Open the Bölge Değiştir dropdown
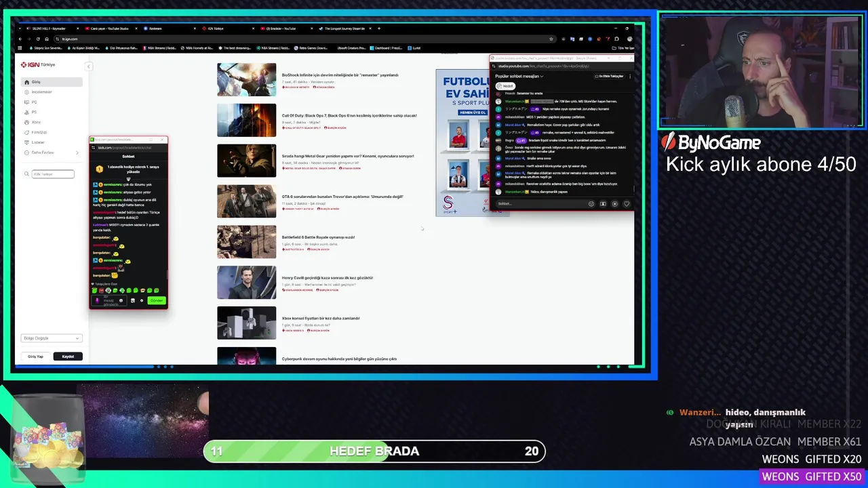The image size is (868, 488). click(x=52, y=338)
